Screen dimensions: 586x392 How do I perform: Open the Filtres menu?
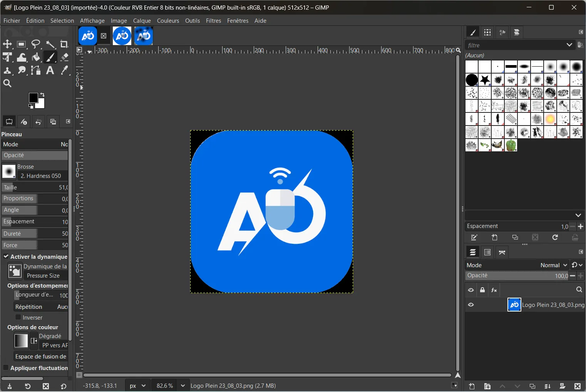coord(213,21)
